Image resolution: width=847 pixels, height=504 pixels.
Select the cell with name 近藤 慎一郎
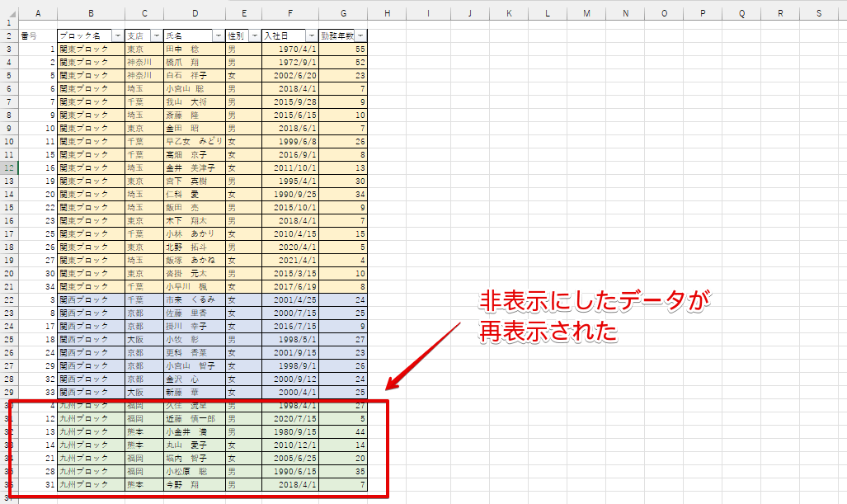click(195, 419)
